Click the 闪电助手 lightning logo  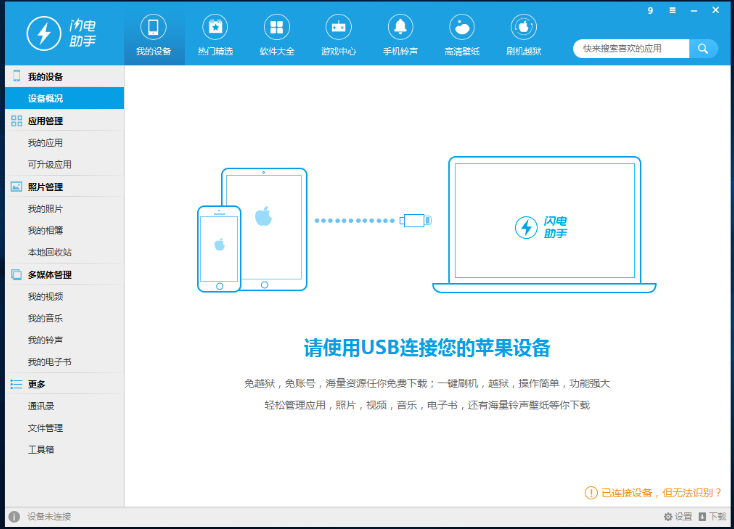[x=44, y=33]
